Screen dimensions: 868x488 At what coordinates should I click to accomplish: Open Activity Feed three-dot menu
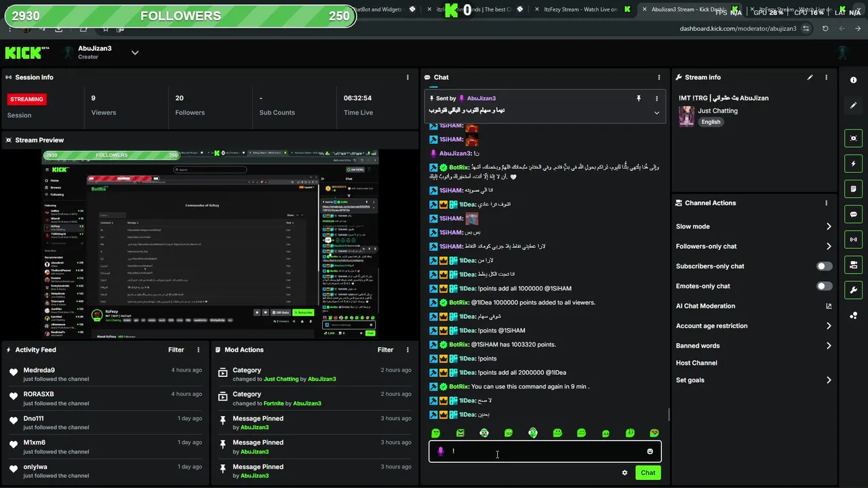[199, 350]
